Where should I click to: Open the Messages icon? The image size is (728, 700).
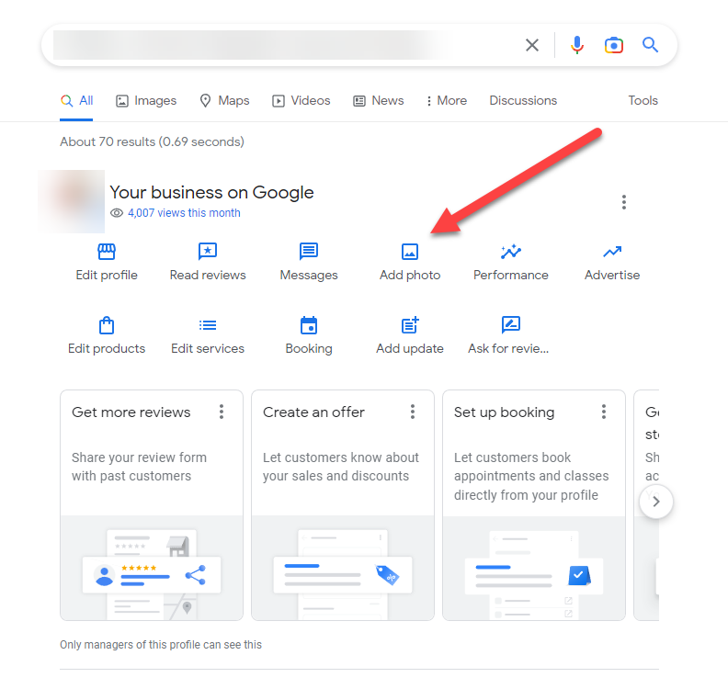click(x=309, y=252)
